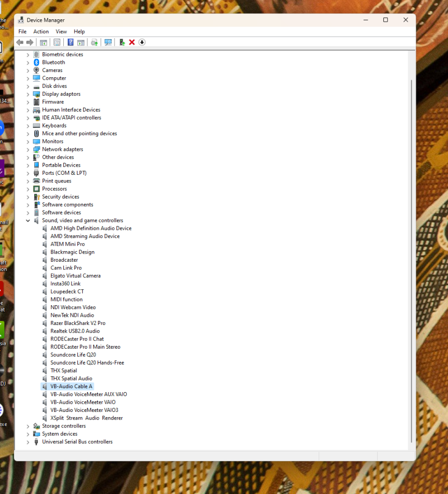
Task: Minimize the Device Manager window
Action: pos(366,20)
